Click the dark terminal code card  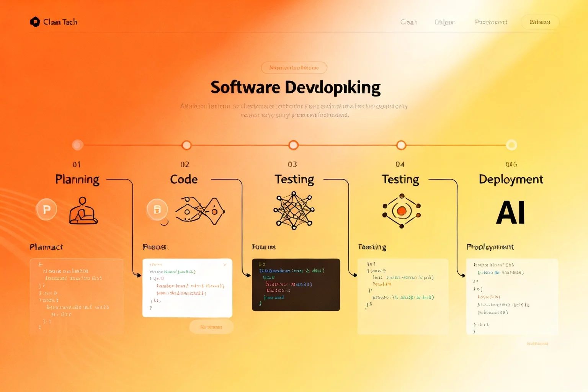point(296,285)
